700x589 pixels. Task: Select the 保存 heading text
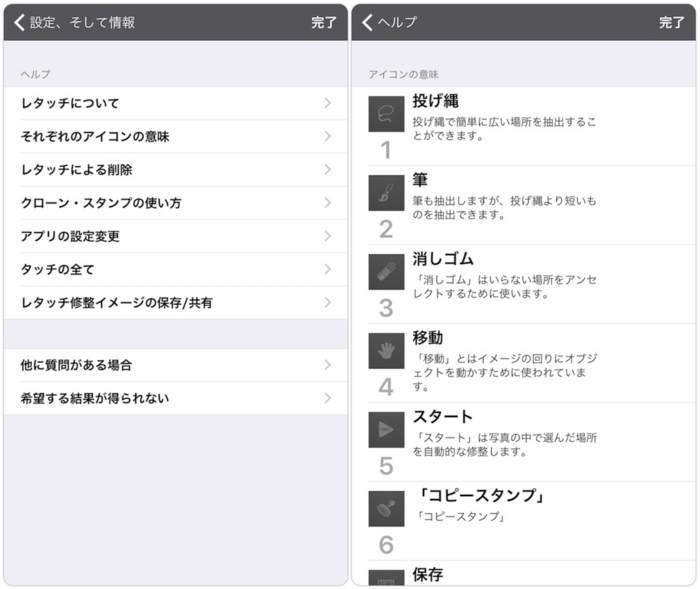(x=428, y=574)
